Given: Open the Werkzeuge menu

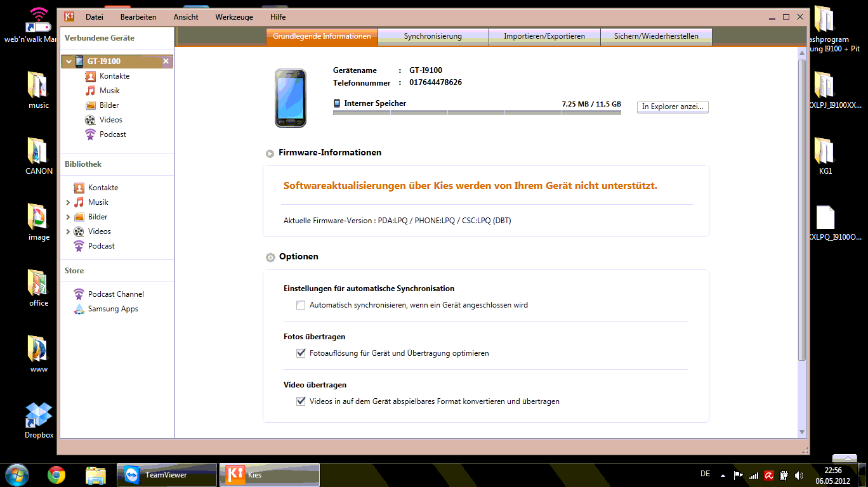Looking at the screenshot, I should tap(233, 17).
